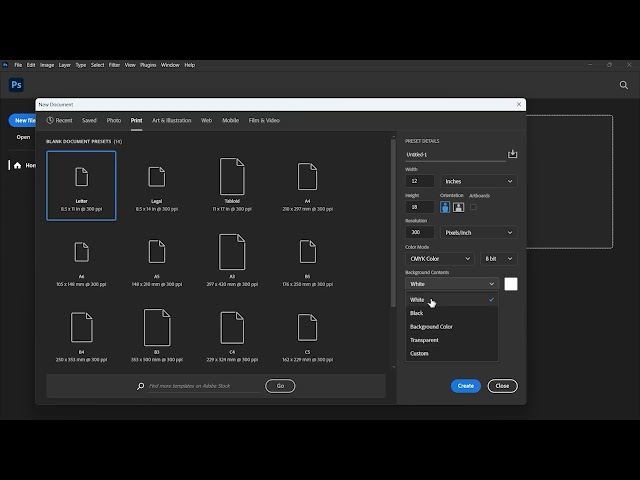This screenshot has height=480, width=640.
Task: Switch to the Saved tab
Action: (x=89, y=120)
